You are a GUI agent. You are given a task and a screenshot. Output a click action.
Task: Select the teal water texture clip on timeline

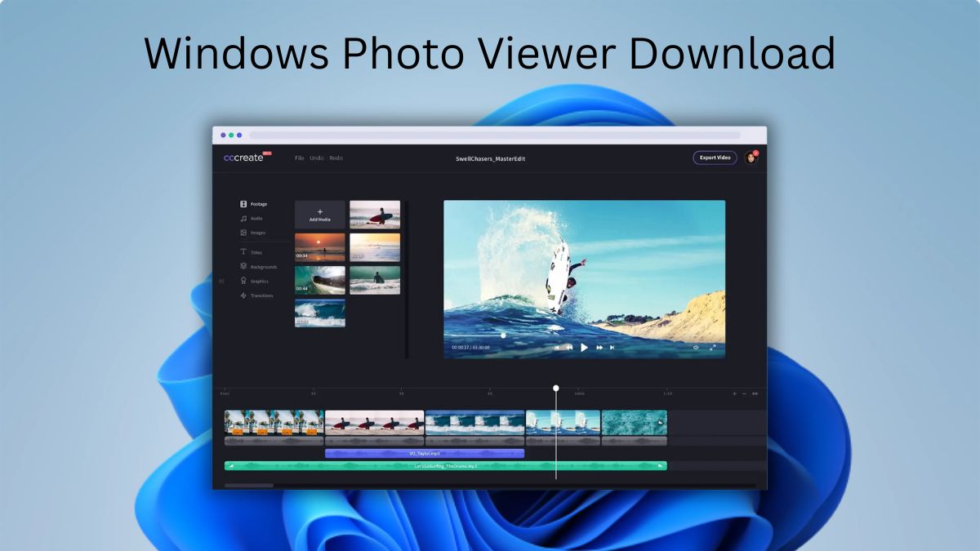(x=635, y=422)
